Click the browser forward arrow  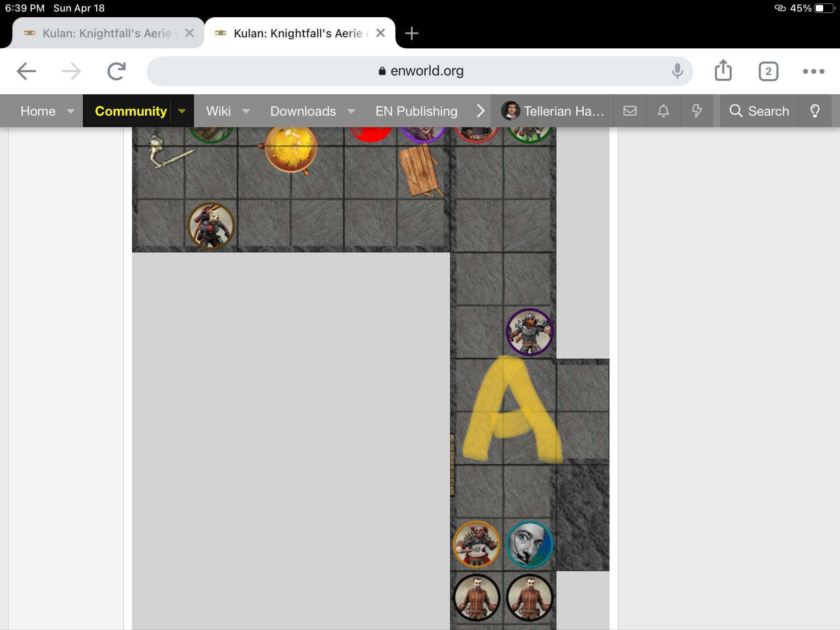click(x=71, y=71)
